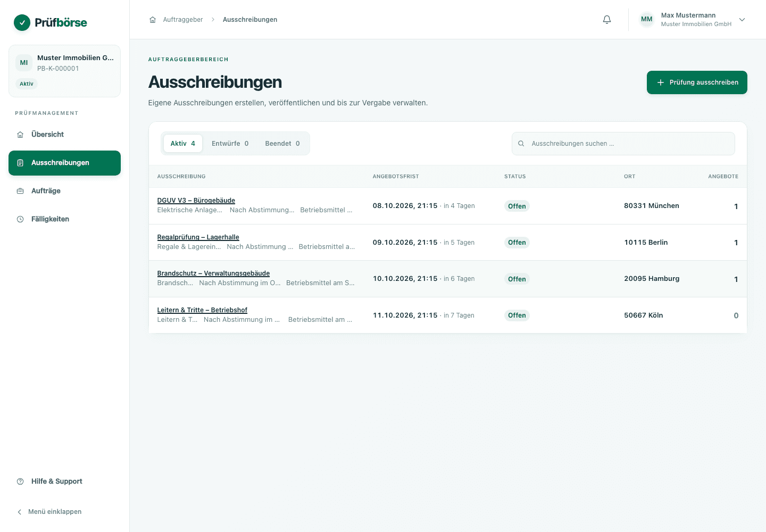766x532 pixels.
Task: Click the location 10115 Berlin
Action: 646,243
